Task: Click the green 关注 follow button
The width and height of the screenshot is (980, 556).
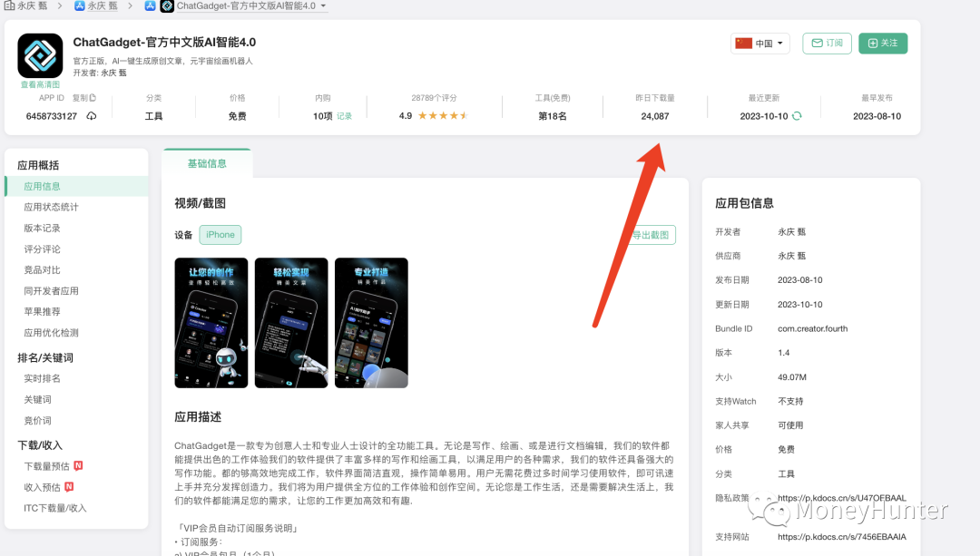Action: pyautogui.click(x=883, y=43)
